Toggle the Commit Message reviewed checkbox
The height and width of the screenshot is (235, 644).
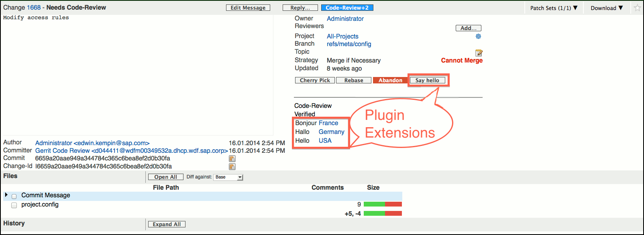(14, 197)
